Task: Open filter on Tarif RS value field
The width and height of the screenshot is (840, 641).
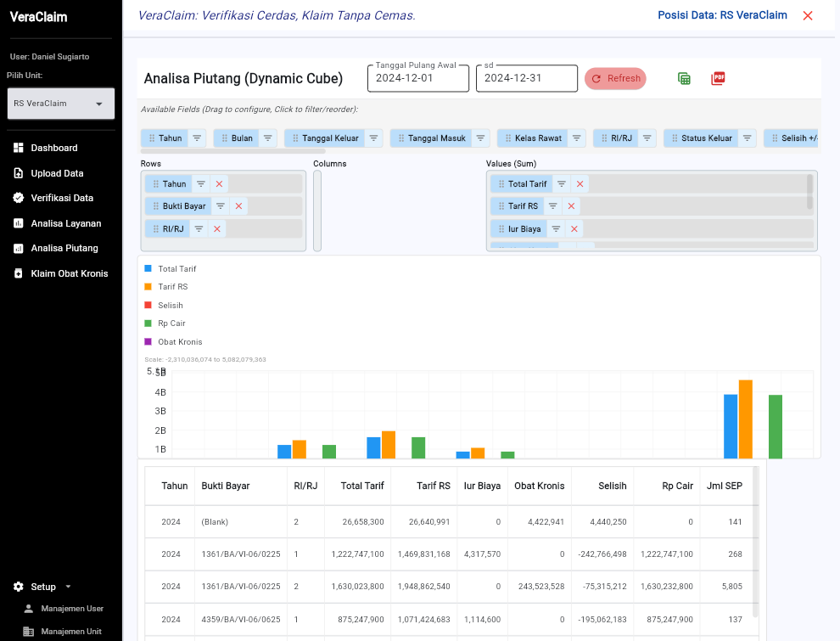Action: point(552,206)
